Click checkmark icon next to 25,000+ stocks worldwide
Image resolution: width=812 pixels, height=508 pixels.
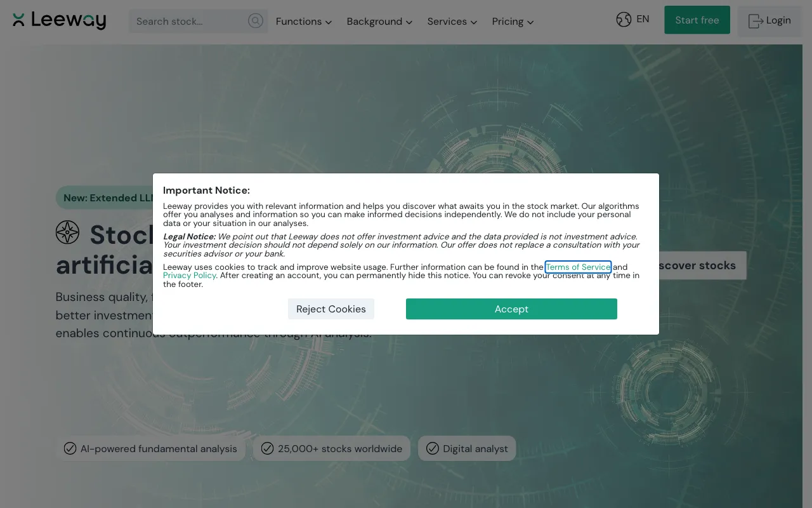pyautogui.click(x=268, y=448)
